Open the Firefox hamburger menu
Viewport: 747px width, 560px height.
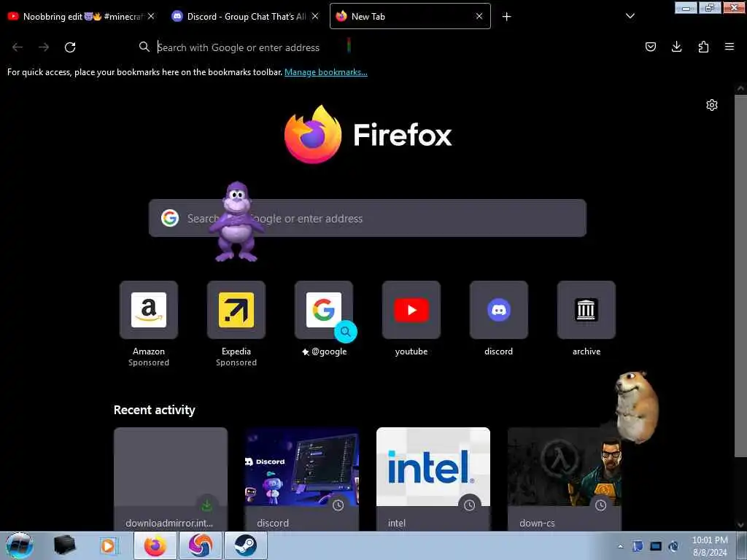pos(729,47)
